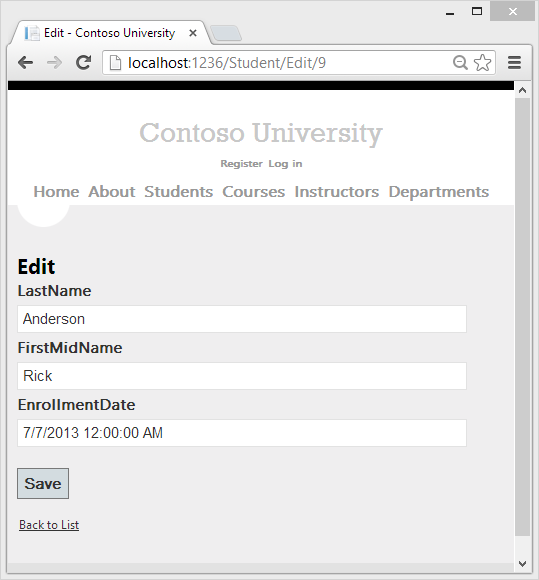Viewport: 539px width, 580px height.
Task: Open the Students menu item
Action: [x=179, y=192]
